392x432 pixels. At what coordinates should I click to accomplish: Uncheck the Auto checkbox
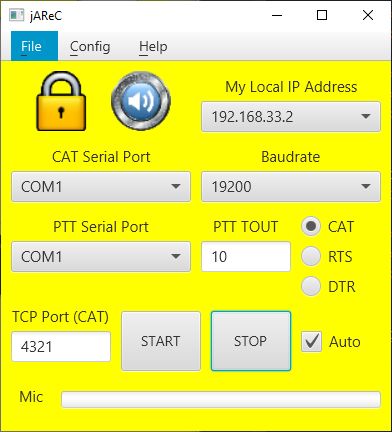(312, 342)
